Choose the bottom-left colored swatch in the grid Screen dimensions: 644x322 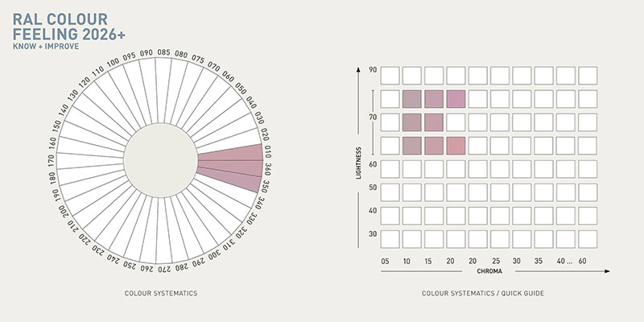[412, 146]
